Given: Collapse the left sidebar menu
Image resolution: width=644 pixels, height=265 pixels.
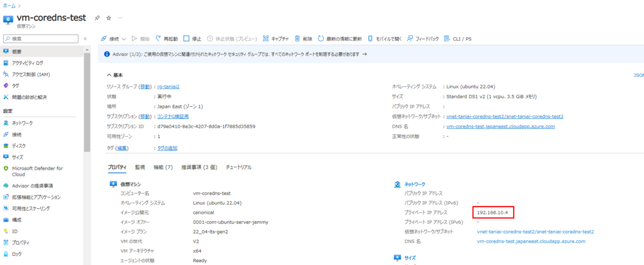Looking at the screenshot, I should (x=85, y=39).
